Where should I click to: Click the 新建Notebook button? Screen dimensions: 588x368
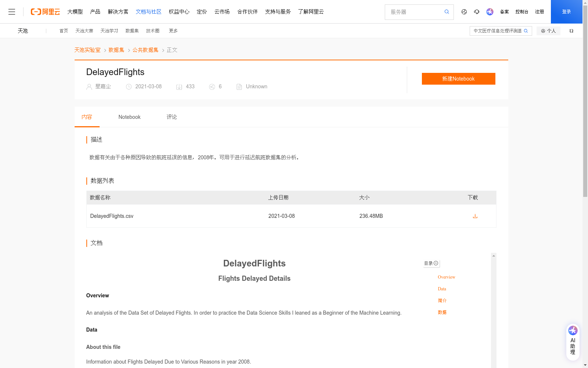click(458, 79)
